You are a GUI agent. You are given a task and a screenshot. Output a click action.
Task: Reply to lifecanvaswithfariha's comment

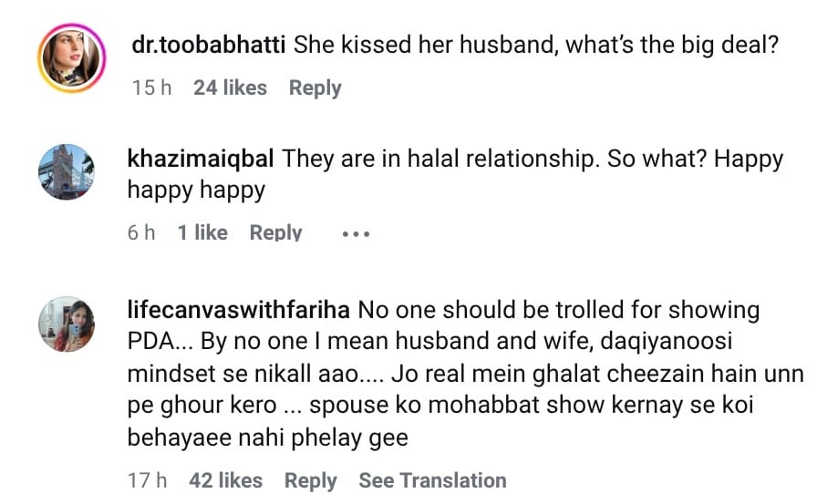310,480
